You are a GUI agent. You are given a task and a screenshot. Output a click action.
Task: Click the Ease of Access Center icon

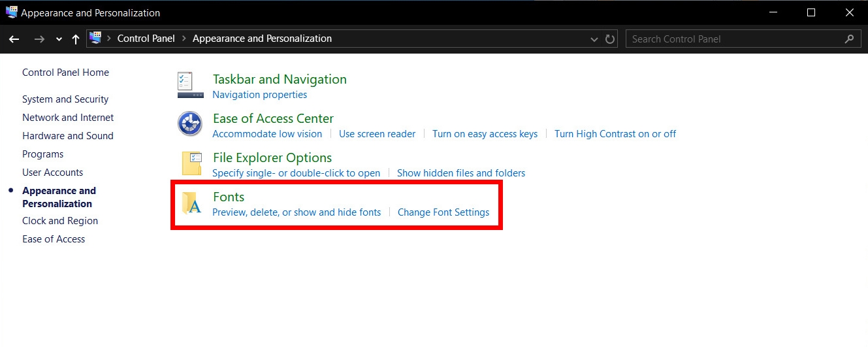click(x=190, y=124)
